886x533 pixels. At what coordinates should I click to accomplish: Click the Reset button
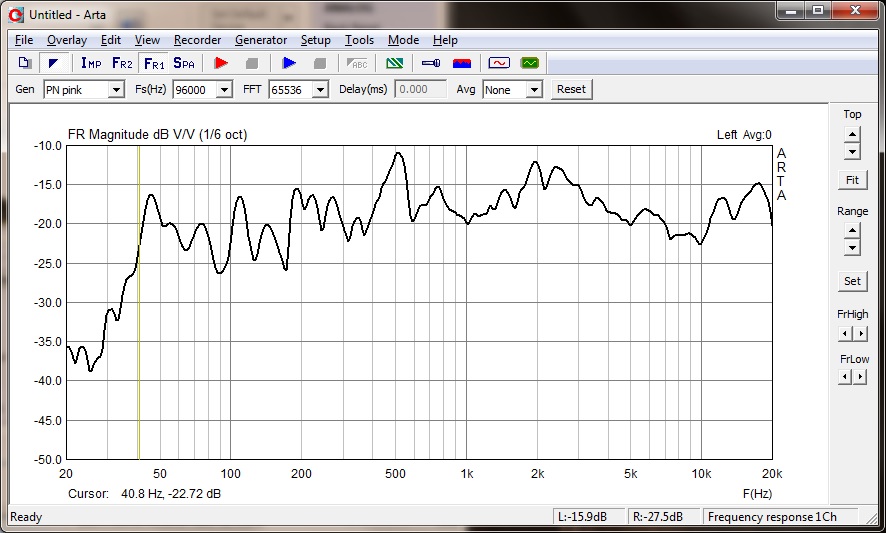point(571,89)
